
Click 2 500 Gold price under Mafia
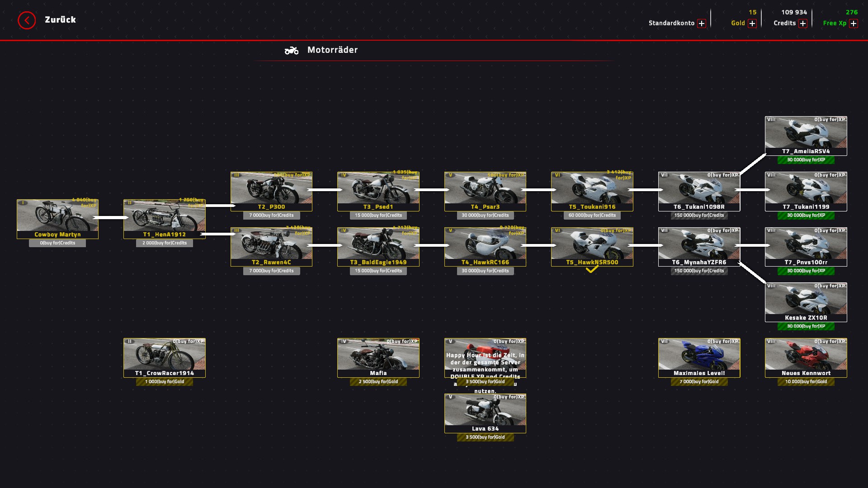tap(378, 382)
